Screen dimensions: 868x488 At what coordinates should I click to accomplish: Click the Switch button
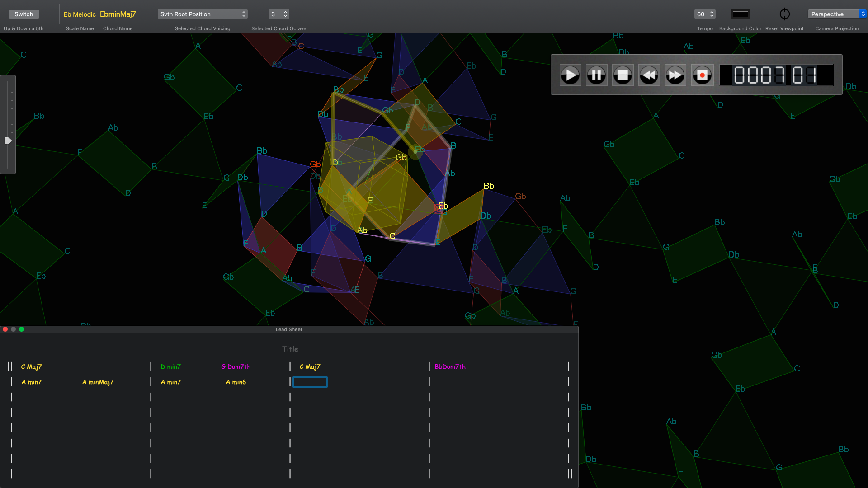tap(24, 14)
